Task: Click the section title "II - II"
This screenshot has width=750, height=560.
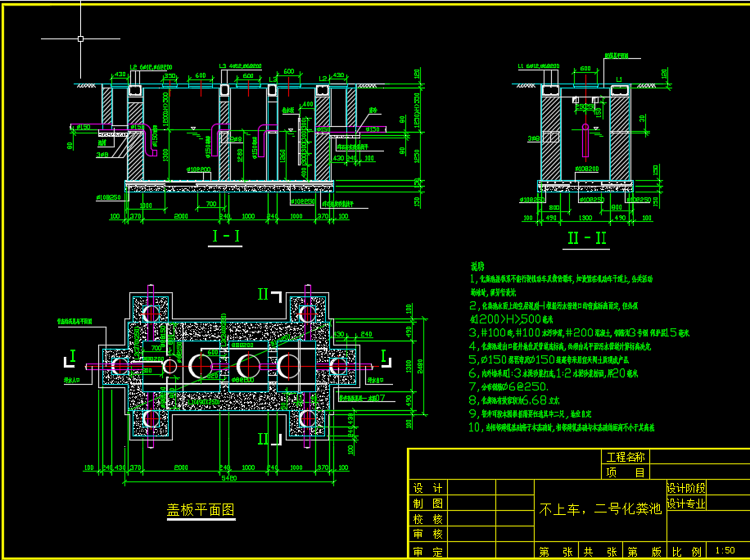Action: pos(586,238)
